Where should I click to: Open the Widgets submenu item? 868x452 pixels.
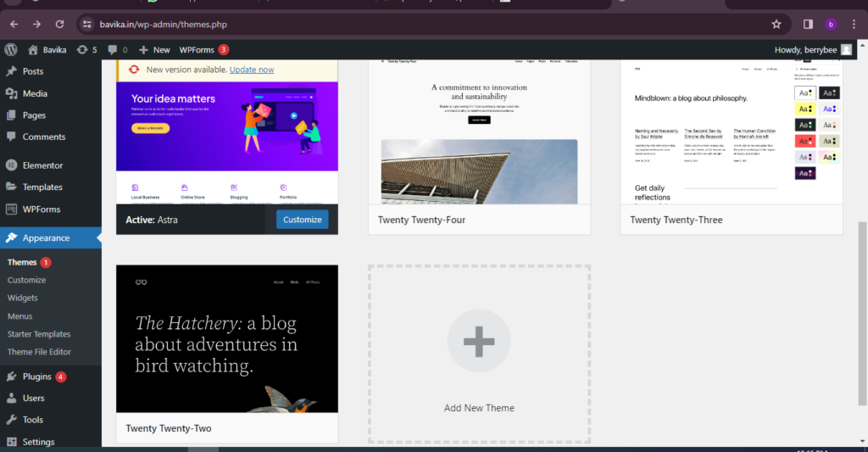click(23, 298)
